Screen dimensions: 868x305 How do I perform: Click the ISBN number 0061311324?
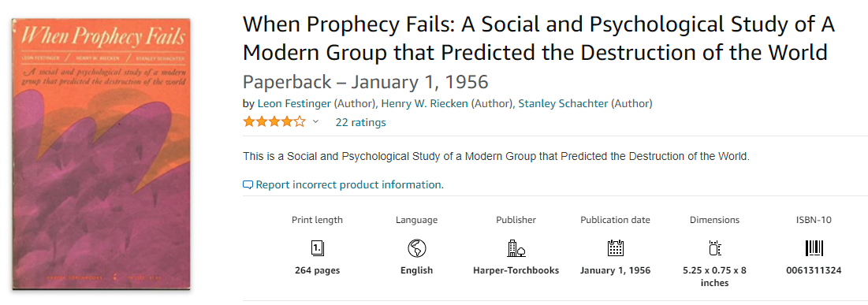coord(814,270)
